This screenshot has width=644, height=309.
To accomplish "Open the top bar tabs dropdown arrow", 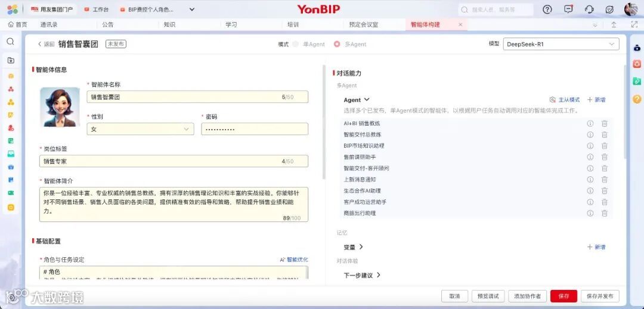I will click(x=192, y=10).
